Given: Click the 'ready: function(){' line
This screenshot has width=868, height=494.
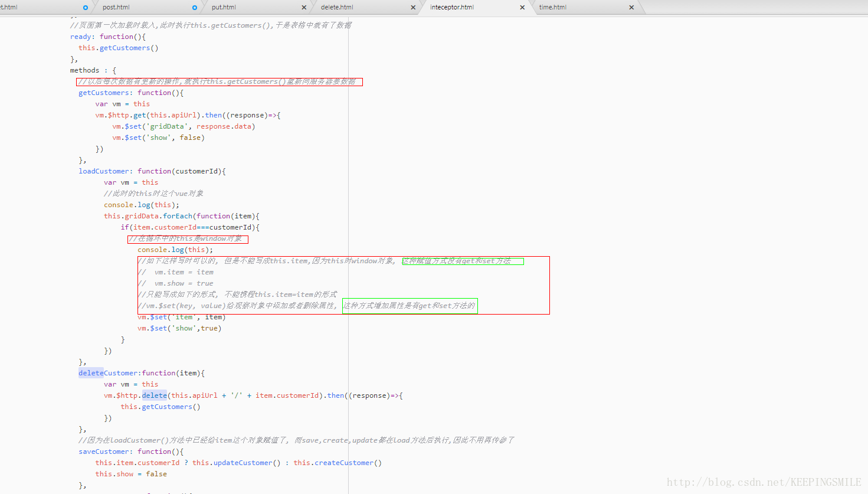Looking at the screenshot, I should [x=107, y=37].
